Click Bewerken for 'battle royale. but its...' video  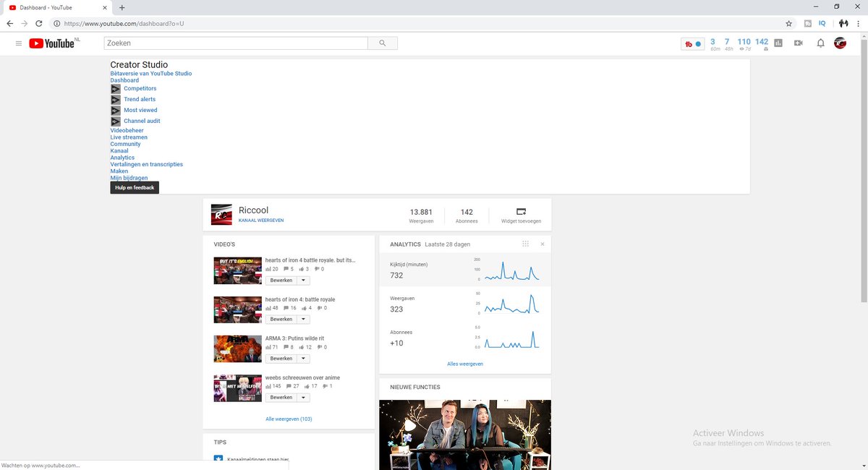coord(281,281)
